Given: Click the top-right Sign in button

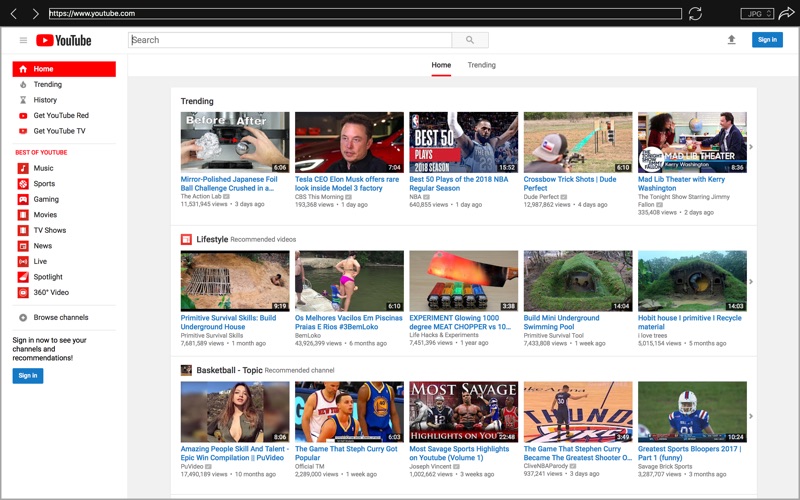Looking at the screenshot, I should (767, 40).
